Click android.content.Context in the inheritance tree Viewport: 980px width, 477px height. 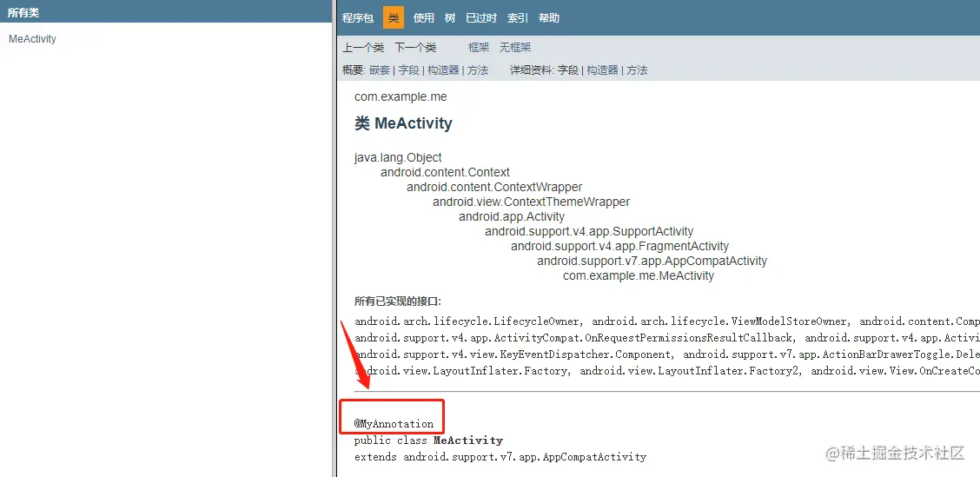445,172
